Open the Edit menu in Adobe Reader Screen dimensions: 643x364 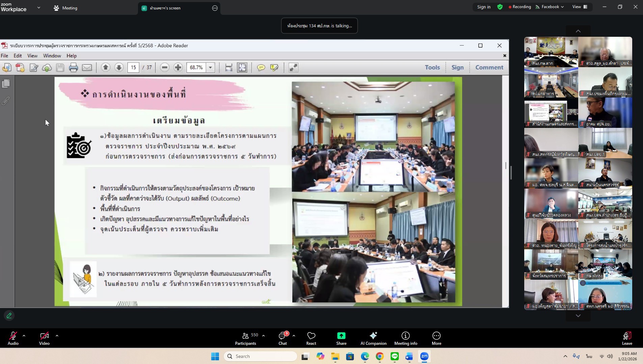click(18, 56)
